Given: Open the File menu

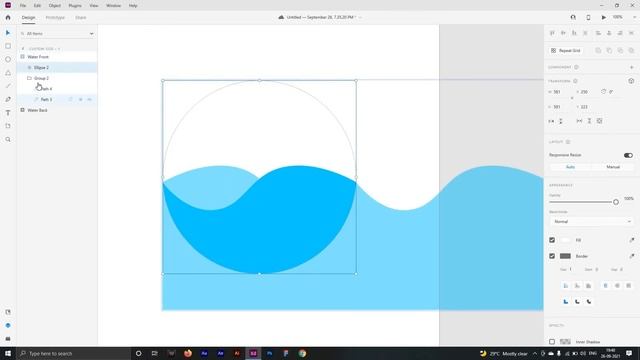Looking at the screenshot, I should point(23,6).
